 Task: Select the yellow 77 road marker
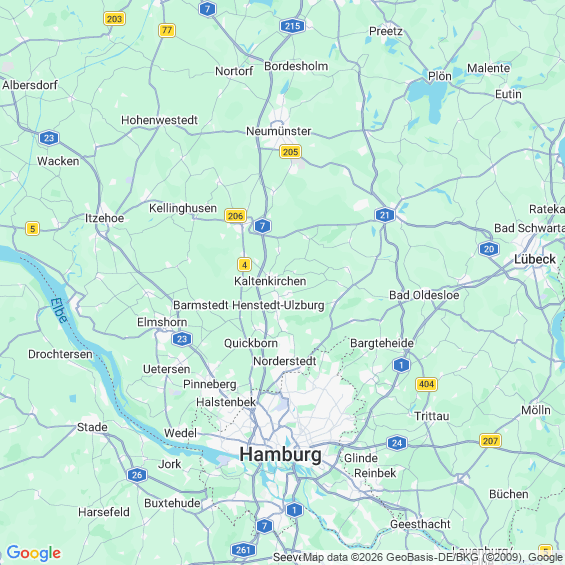coord(167,30)
